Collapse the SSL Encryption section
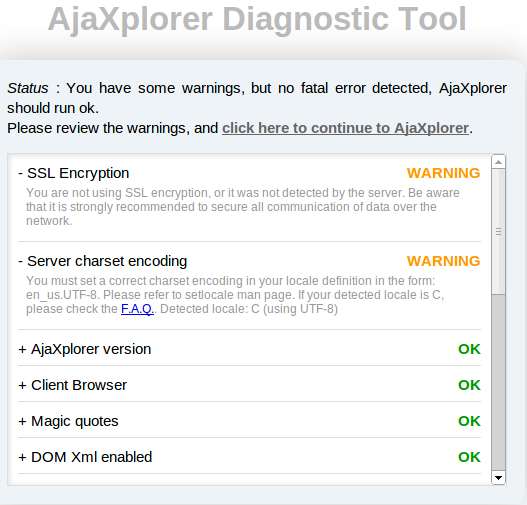 pos(74,173)
